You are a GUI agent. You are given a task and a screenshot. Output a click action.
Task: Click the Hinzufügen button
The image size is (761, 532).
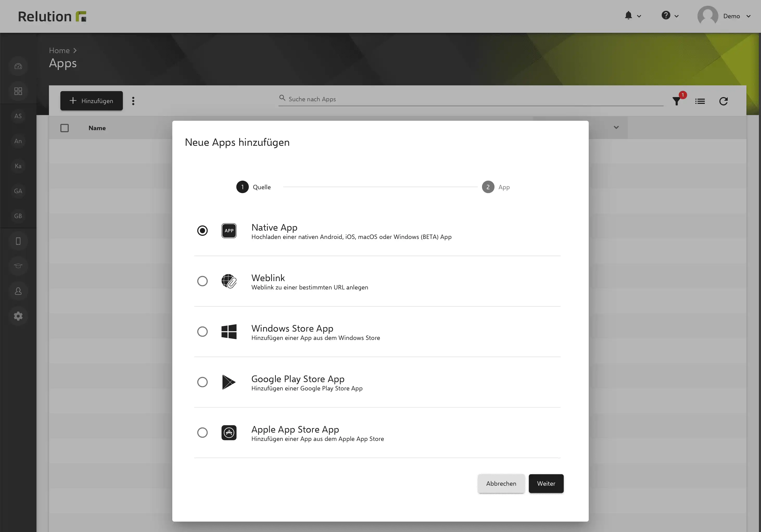(x=91, y=101)
